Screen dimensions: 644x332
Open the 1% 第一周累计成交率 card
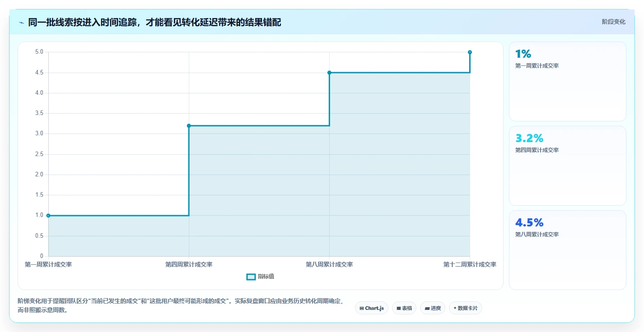pos(567,81)
